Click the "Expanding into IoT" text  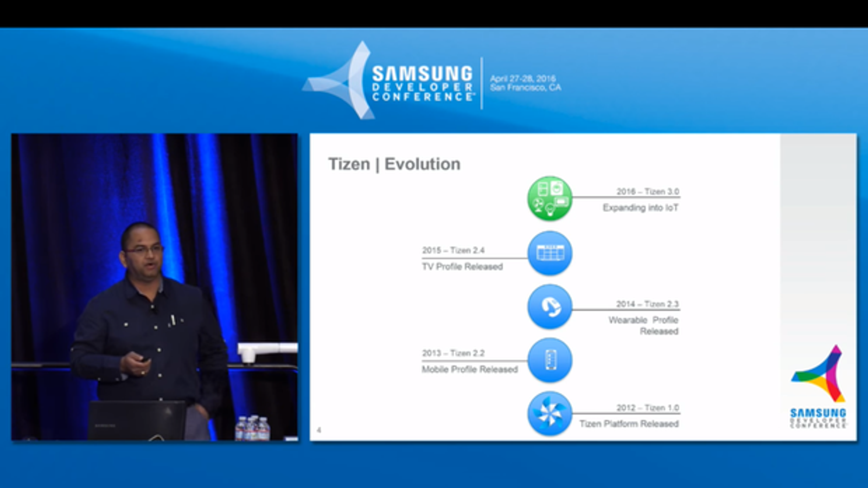pos(641,208)
